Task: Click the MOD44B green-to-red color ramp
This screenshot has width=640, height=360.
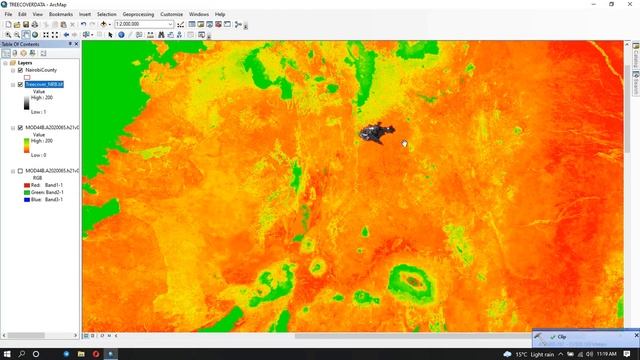Action: coord(27,145)
